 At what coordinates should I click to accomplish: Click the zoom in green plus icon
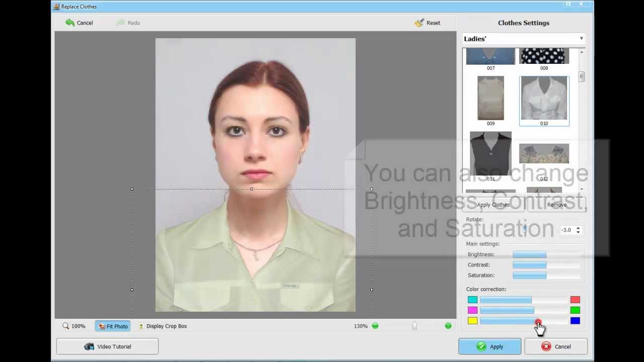click(x=448, y=326)
